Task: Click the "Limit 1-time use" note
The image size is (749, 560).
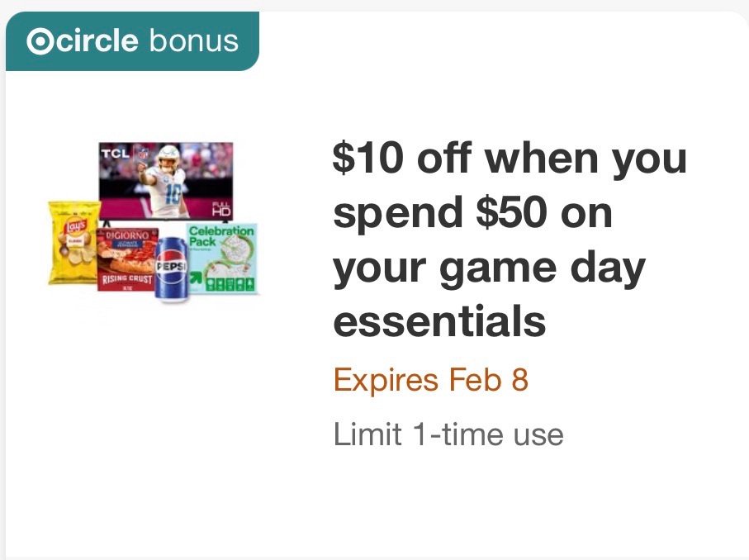Action: pyautogui.click(x=448, y=434)
